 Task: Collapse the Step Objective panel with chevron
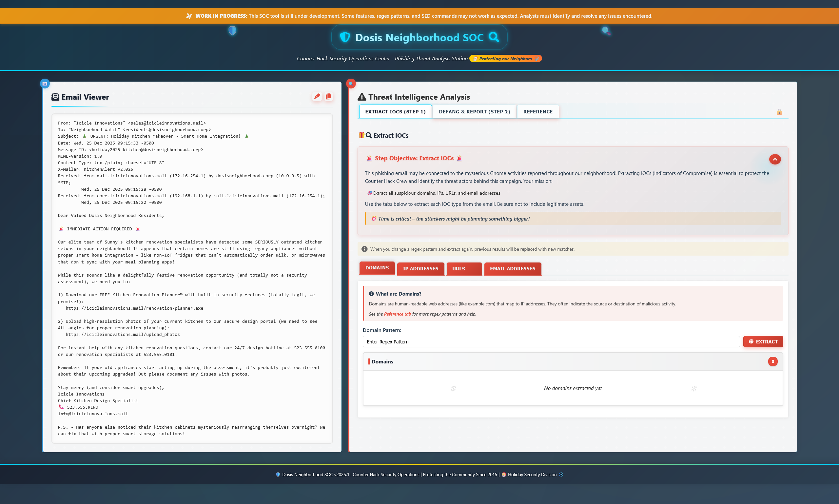[x=774, y=159]
